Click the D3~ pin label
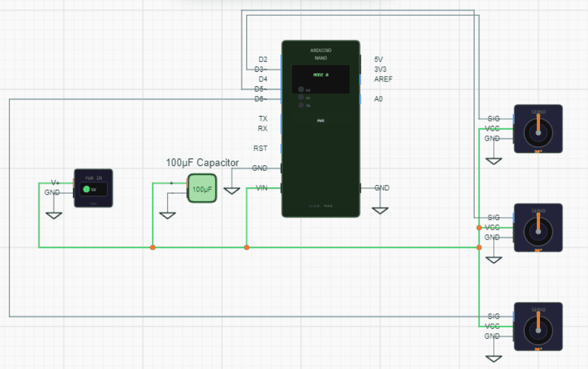The height and width of the screenshot is (369, 588). click(x=261, y=69)
